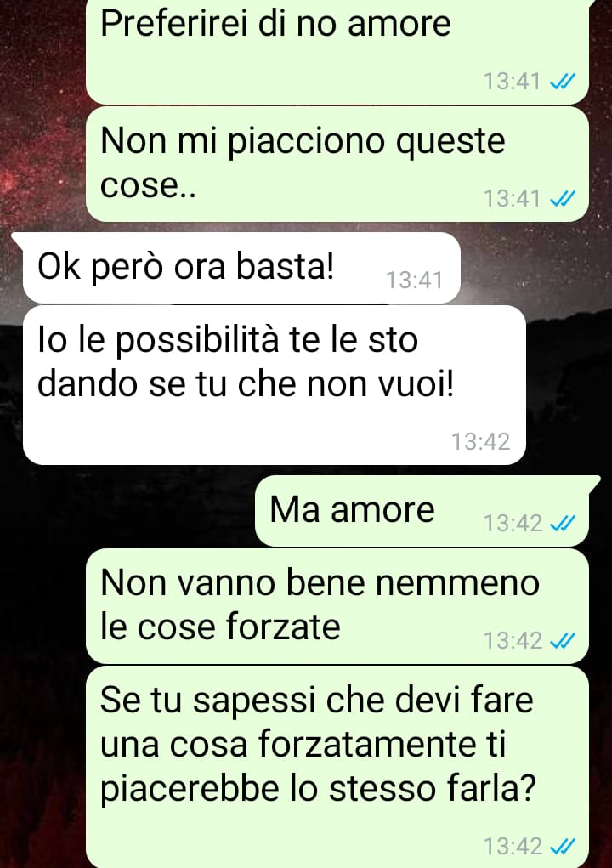Tap the 'Preferirei di no amore' message

(337, 52)
